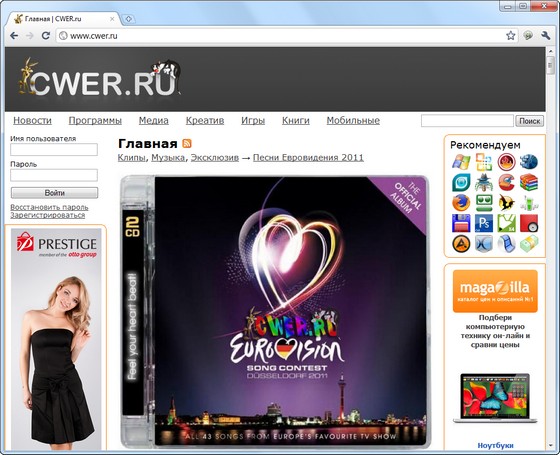Click the teal ESET eye icon
The height and width of the screenshot is (455, 560).
(x=461, y=182)
